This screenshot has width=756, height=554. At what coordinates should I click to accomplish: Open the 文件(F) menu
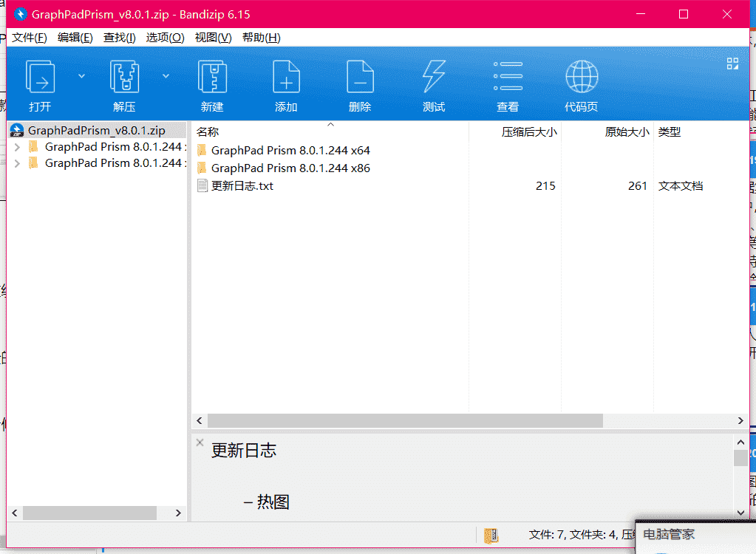pos(30,38)
